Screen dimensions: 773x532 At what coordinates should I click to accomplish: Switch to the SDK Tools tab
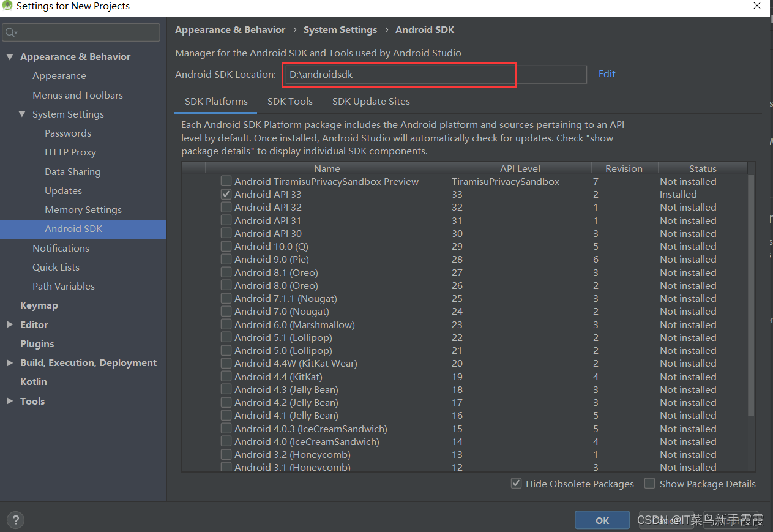click(x=290, y=102)
